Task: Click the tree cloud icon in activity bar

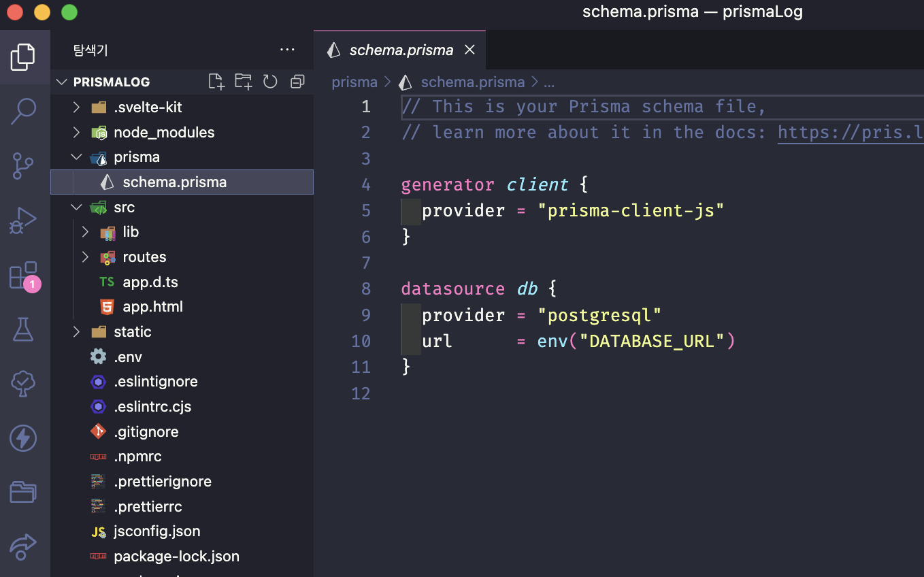Action: (23, 384)
